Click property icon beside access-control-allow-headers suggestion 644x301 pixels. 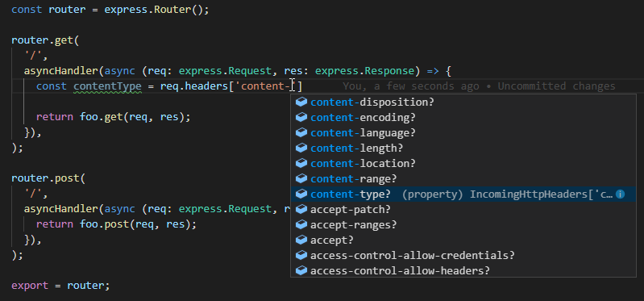tap(301, 270)
